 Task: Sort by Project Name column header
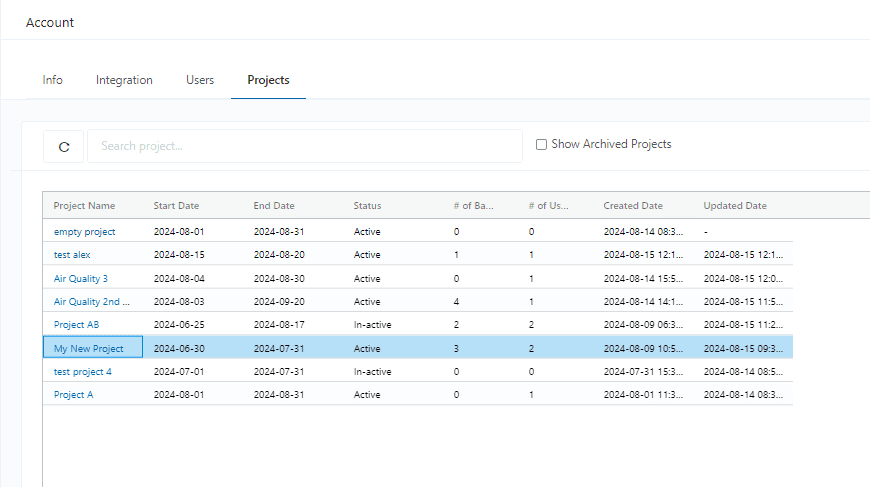coord(84,206)
